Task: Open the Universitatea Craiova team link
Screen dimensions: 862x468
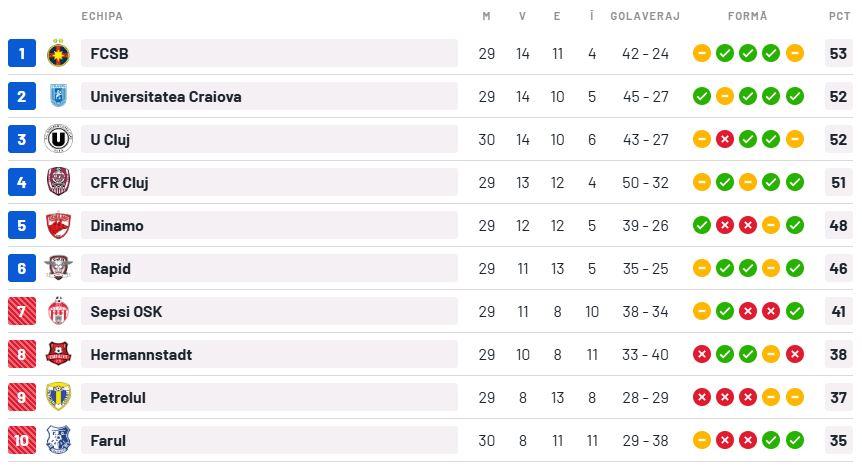Action: (x=165, y=97)
